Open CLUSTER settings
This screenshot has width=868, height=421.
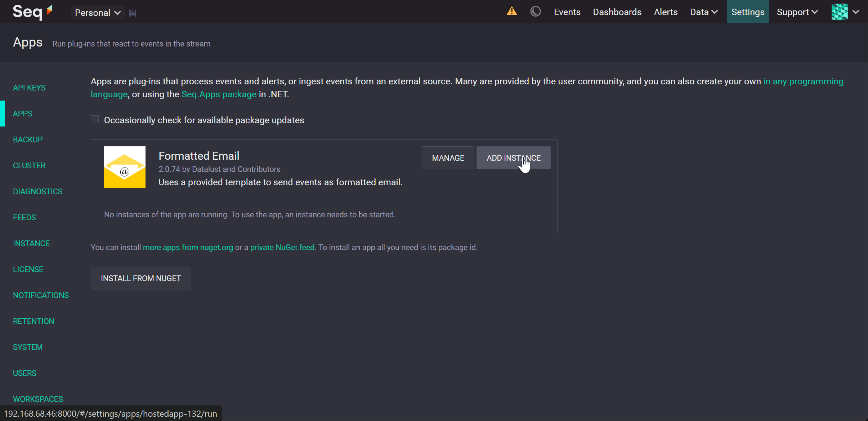29,165
